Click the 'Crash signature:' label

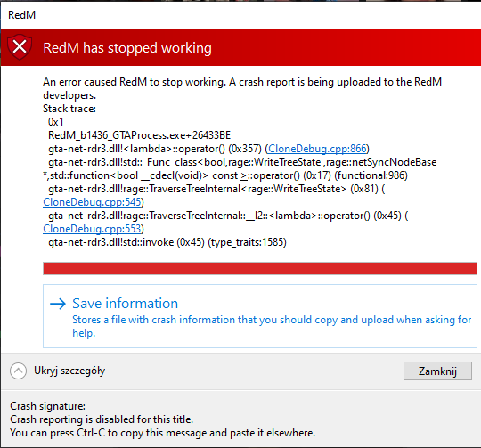point(47,406)
